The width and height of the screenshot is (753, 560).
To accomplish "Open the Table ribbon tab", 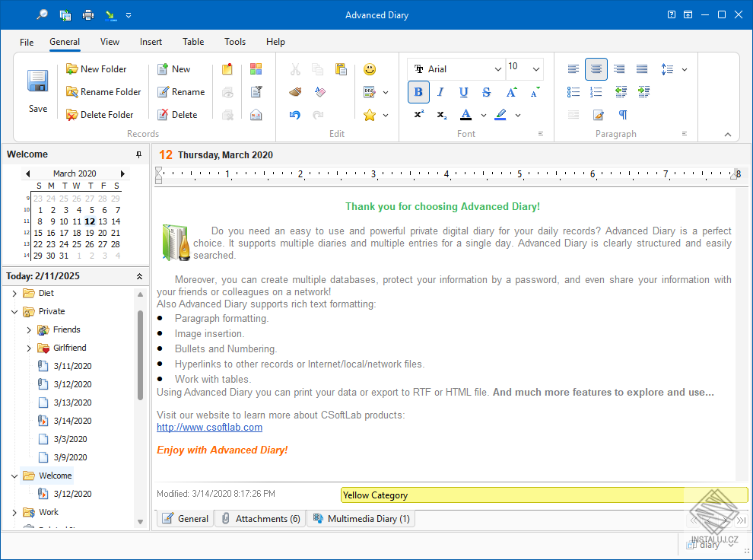I will tap(193, 42).
